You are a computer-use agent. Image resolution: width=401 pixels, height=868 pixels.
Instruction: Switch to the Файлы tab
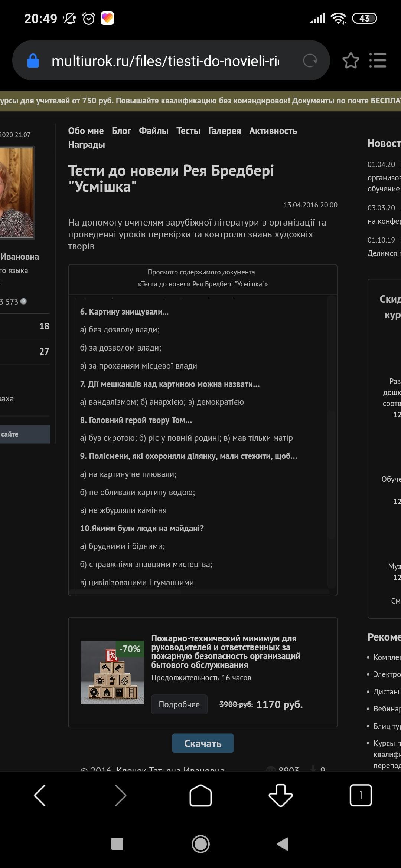click(153, 131)
